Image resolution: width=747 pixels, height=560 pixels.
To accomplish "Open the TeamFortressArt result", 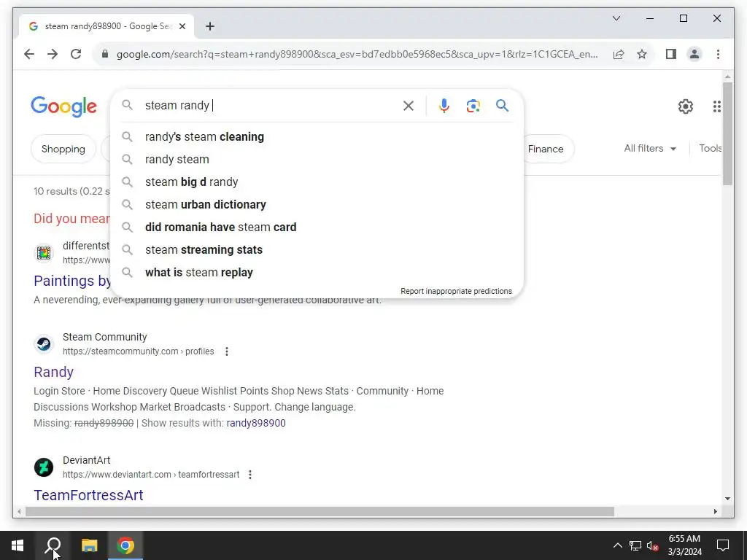I will pyautogui.click(x=88, y=495).
